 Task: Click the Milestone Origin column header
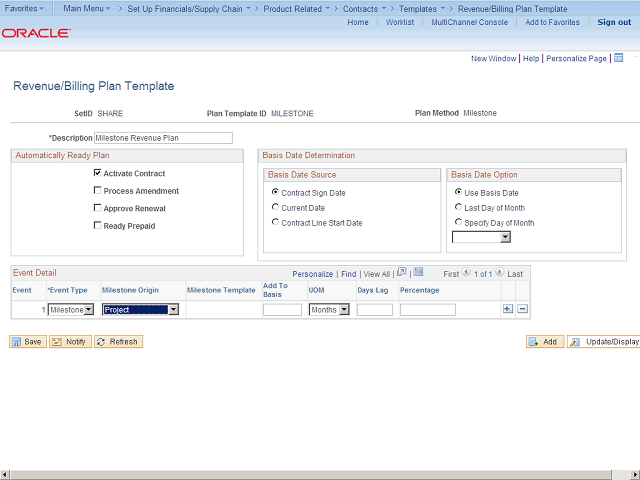[x=130, y=290]
